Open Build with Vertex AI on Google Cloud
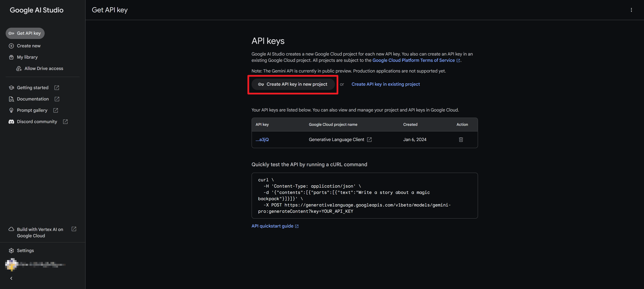644x289 pixels. pos(40,233)
